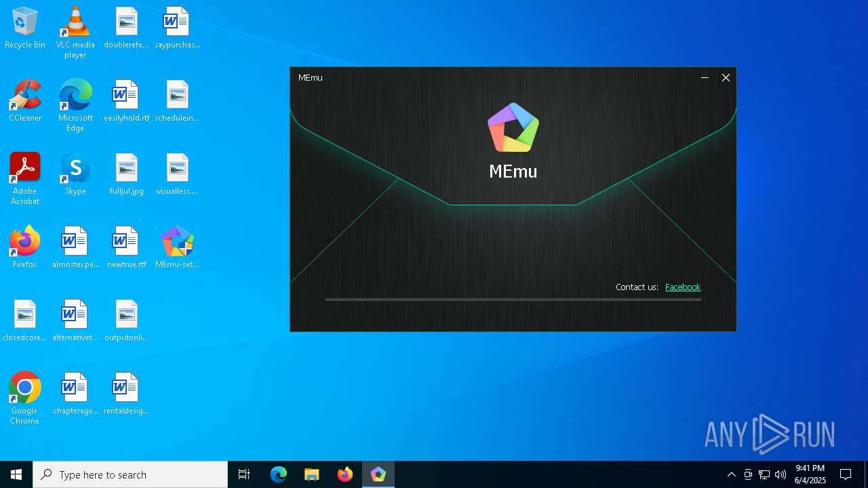This screenshot has width=868, height=488.
Task: Click the MEmu installer progress bar
Action: click(x=513, y=299)
